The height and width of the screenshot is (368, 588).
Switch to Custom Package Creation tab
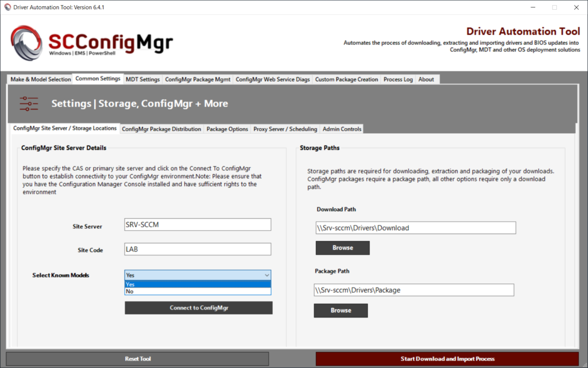(x=346, y=79)
